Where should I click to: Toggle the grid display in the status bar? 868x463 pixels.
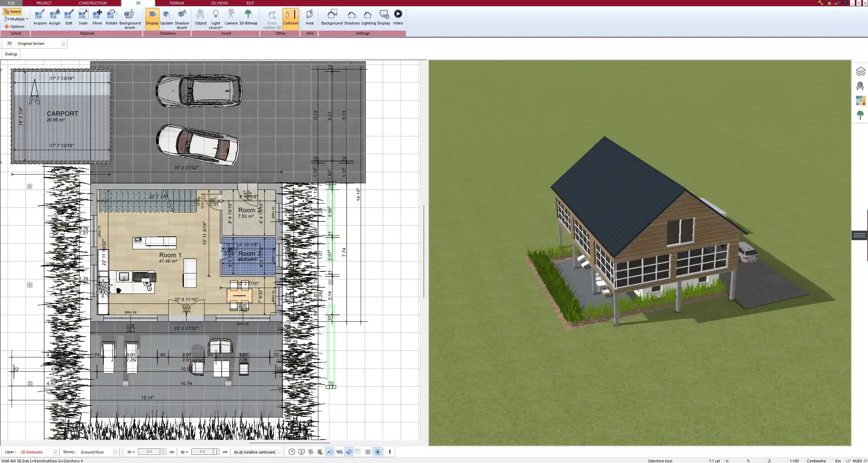[x=368, y=452]
